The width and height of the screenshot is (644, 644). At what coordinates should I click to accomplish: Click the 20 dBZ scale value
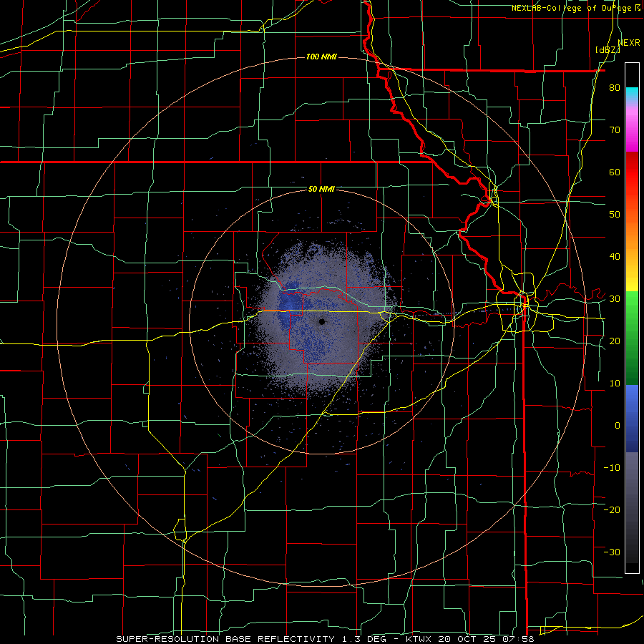click(x=615, y=341)
